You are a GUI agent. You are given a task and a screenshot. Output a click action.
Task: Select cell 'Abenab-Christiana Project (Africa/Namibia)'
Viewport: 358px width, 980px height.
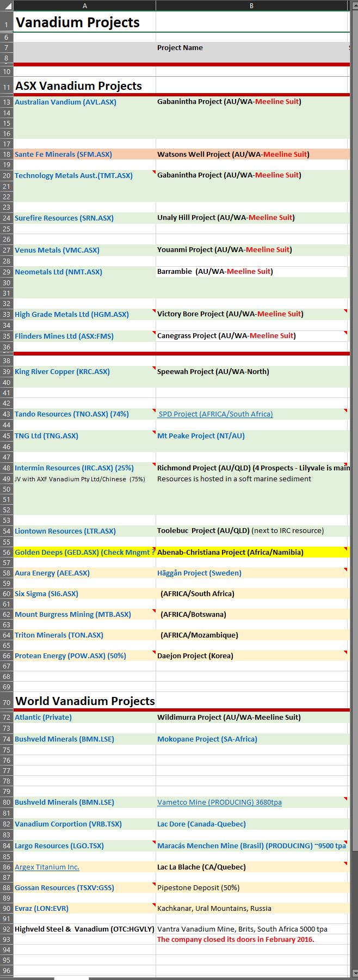point(252,552)
